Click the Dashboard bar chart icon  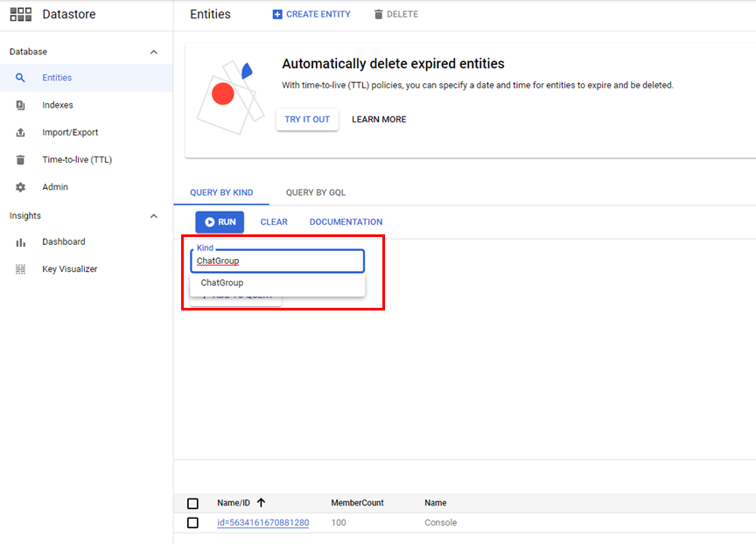[21, 242]
